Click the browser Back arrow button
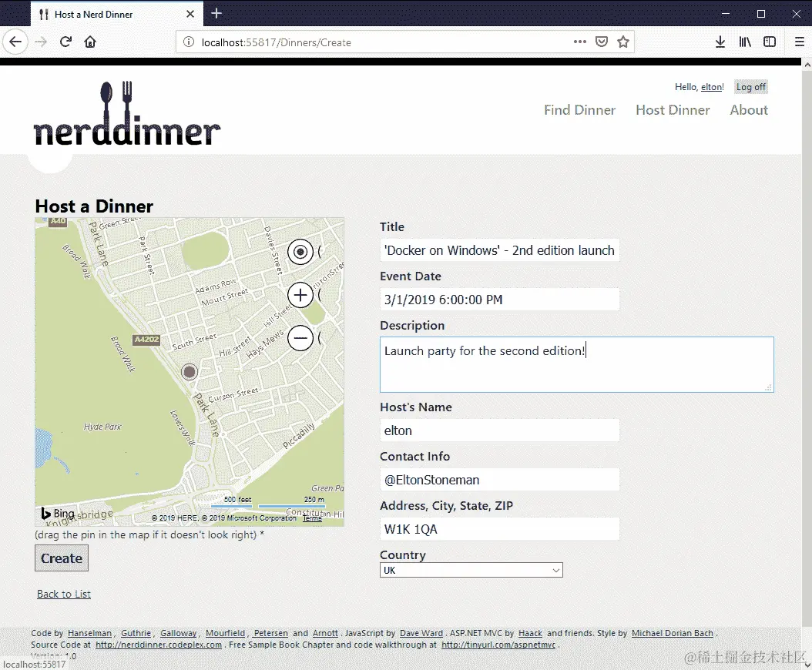812x670 pixels. (x=15, y=42)
